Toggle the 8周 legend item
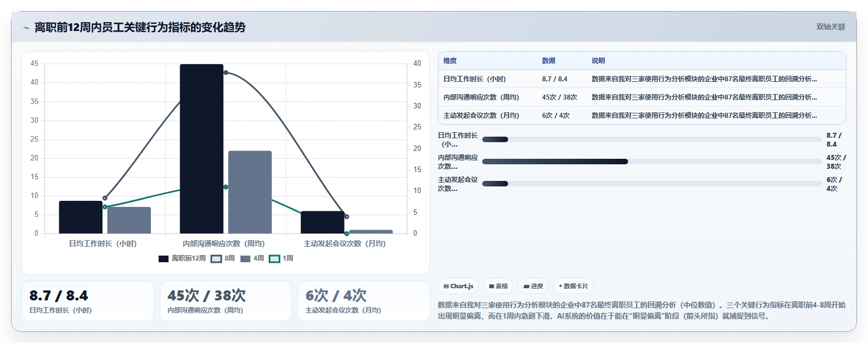Screen dimensions: 868x343 [223, 258]
